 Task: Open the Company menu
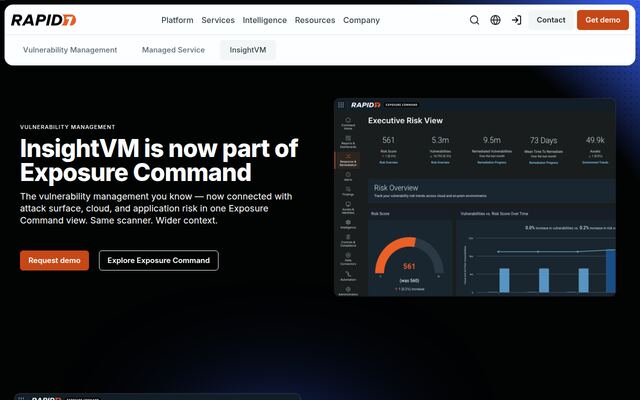[361, 20]
